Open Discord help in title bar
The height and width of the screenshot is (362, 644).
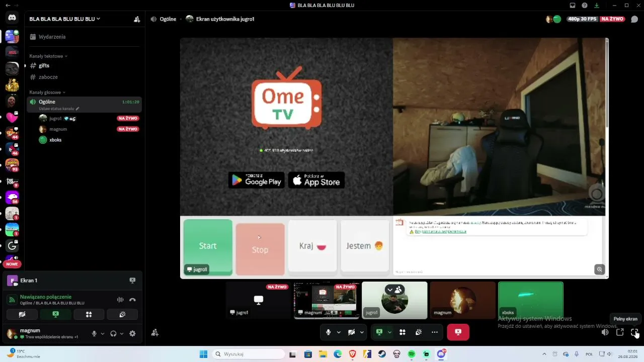[x=585, y=5]
